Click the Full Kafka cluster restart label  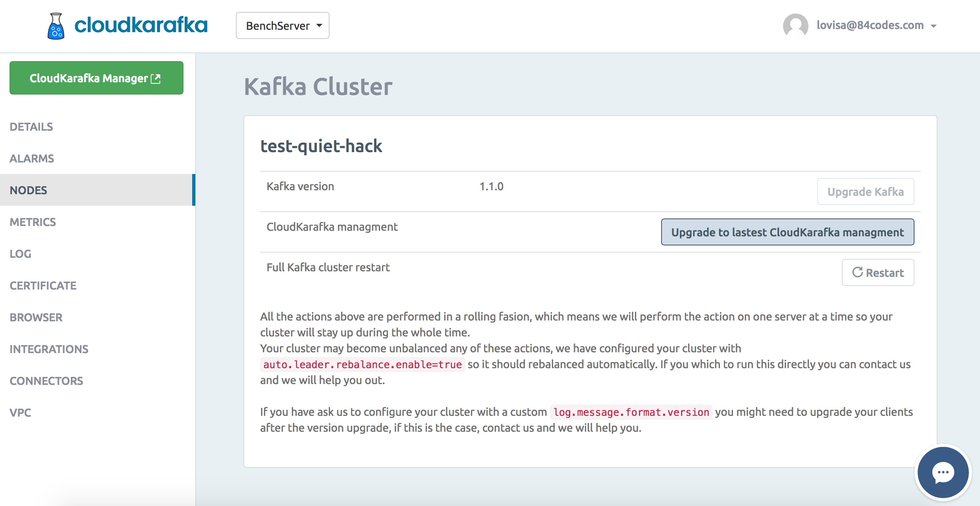click(328, 267)
